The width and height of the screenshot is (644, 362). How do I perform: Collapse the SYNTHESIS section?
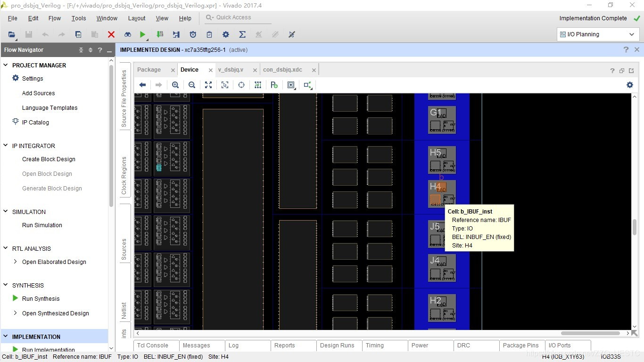click(x=6, y=285)
